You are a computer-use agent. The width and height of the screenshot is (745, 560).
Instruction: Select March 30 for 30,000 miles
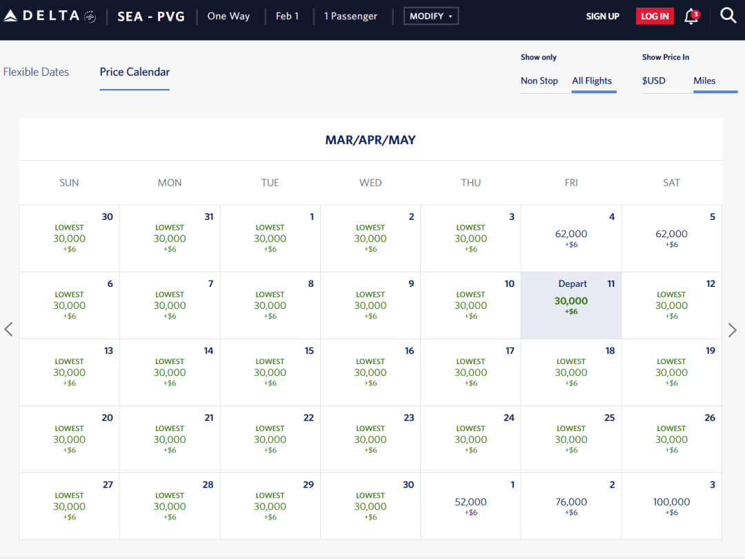click(x=70, y=239)
